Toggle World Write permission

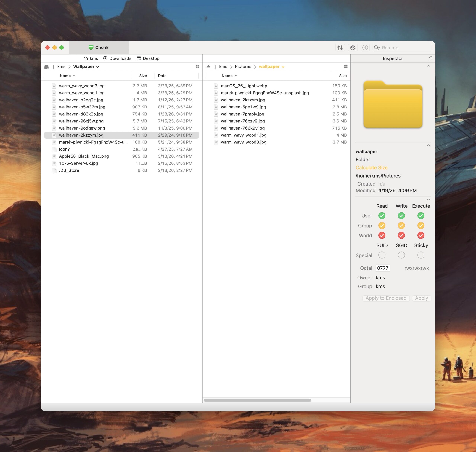[x=401, y=235]
